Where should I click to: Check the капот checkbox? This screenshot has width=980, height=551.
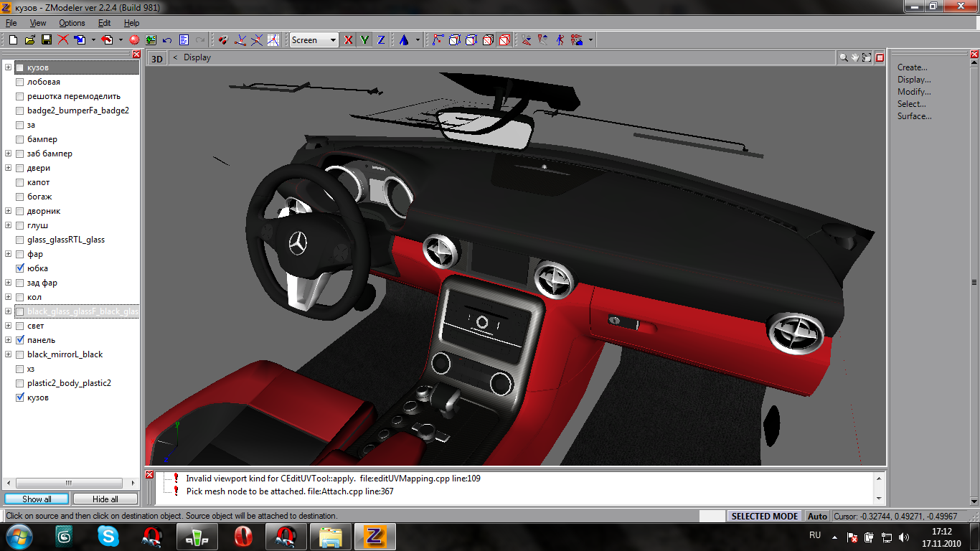[20, 182]
